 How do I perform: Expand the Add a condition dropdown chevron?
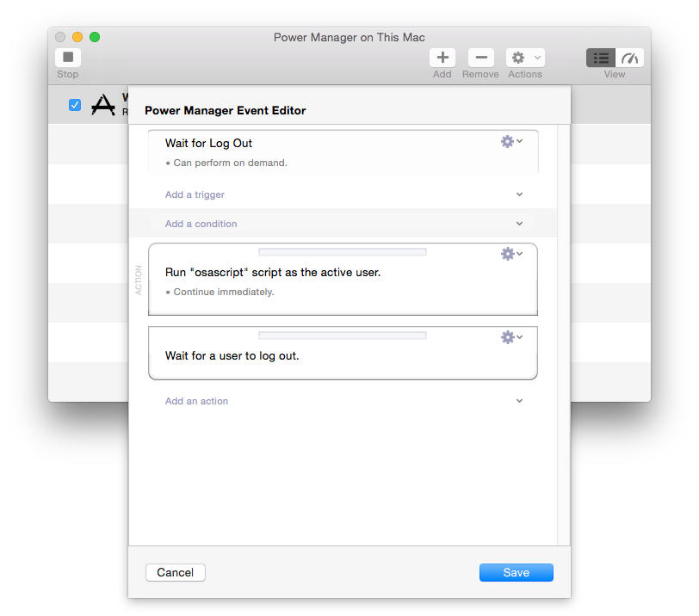519,224
